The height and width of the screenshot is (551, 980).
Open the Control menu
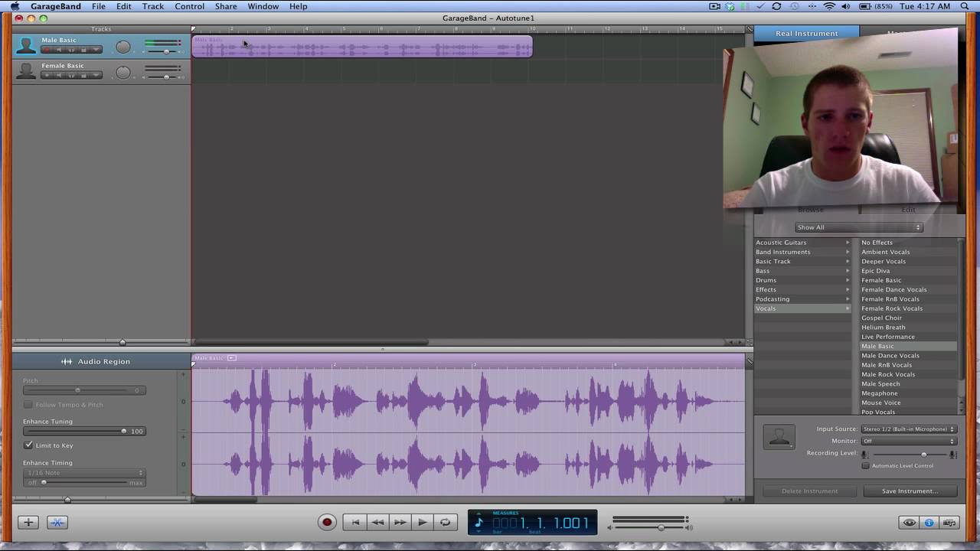coord(189,6)
